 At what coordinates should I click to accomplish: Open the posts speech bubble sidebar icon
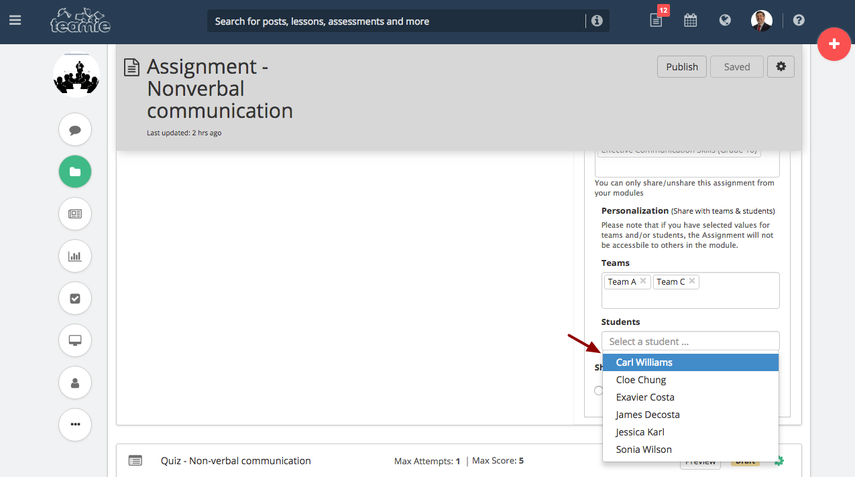point(75,130)
